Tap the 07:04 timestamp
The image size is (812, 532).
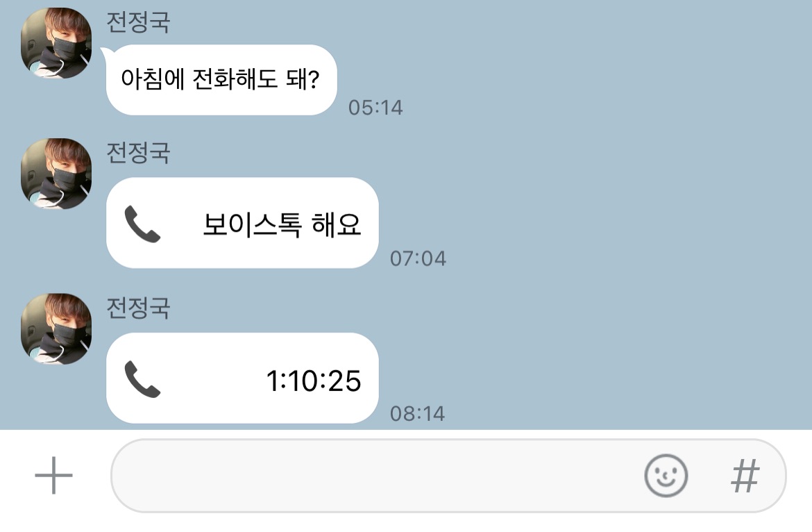click(418, 258)
